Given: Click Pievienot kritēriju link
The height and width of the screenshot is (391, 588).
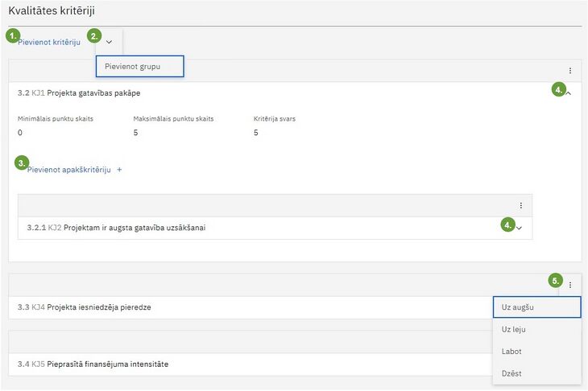Looking at the screenshot, I should coord(49,42).
